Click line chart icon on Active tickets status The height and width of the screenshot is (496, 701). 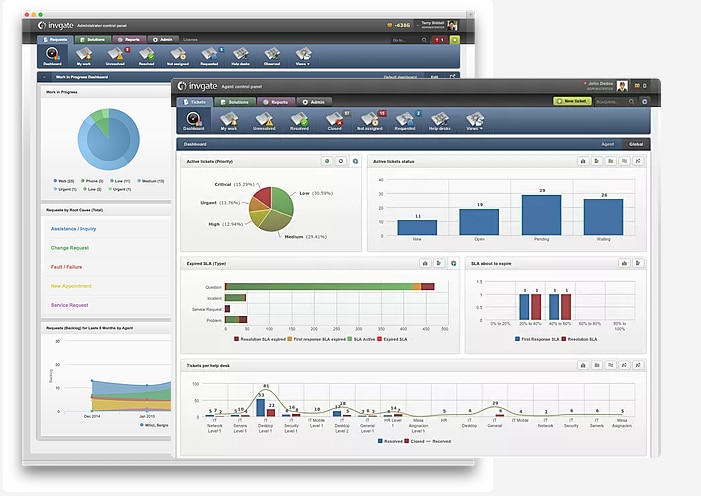point(638,161)
